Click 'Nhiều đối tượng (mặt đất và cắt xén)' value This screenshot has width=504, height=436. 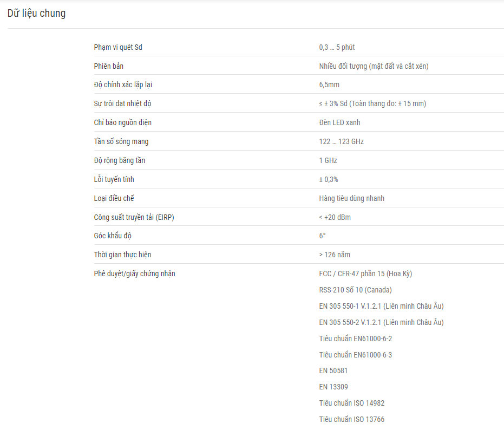click(x=374, y=66)
